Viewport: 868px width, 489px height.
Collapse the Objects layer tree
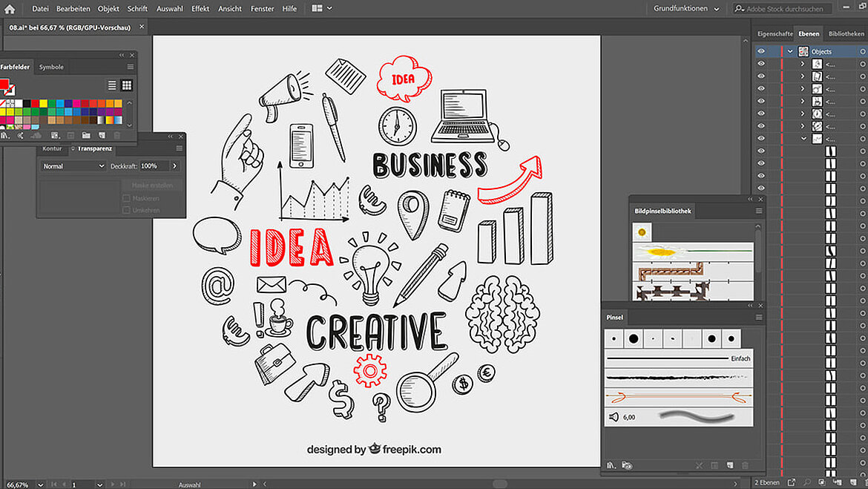click(x=790, y=52)
